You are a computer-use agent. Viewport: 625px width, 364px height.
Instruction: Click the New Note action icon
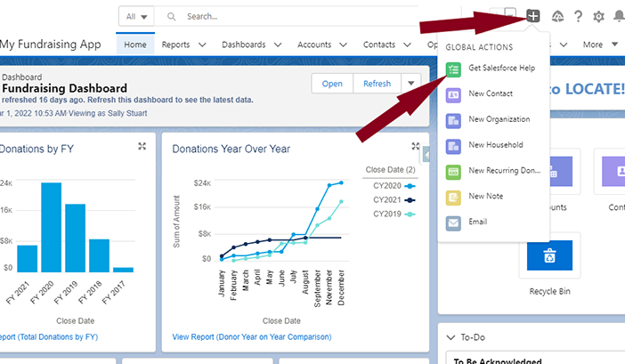tap(453, 198)
